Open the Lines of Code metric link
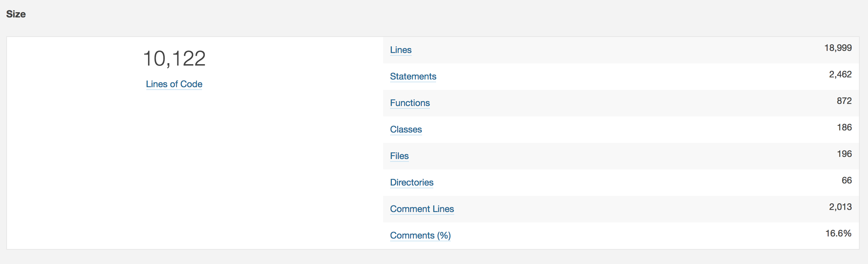The height and width of the screenshot is (264, 868). point(174,84)
